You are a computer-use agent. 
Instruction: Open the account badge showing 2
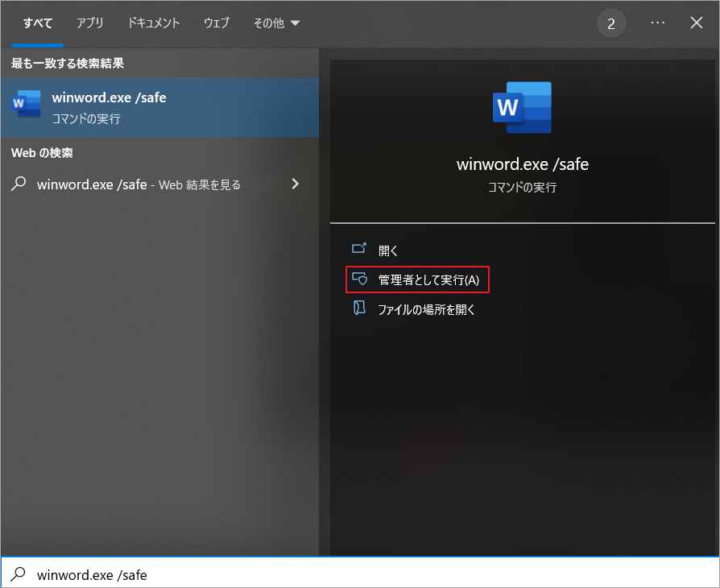click(x=611, y=23)
